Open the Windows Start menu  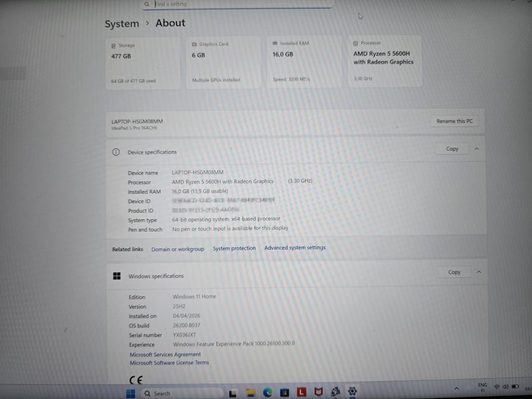tap(131, 393)
